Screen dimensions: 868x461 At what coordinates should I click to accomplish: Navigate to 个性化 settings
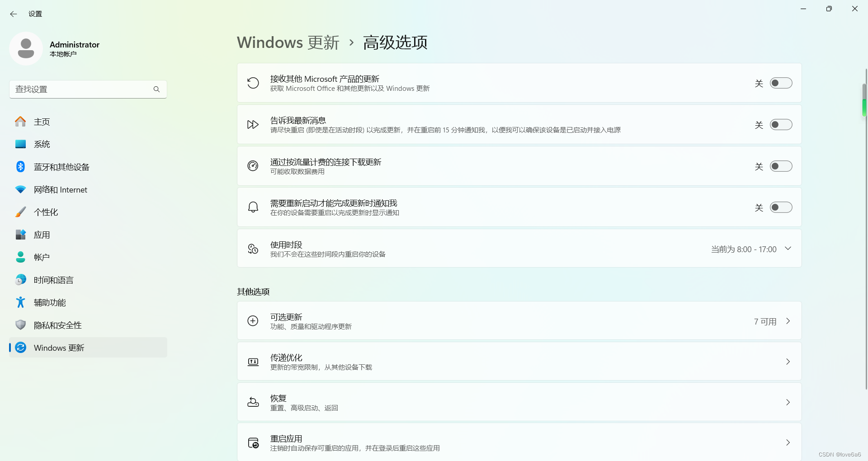(88, 212)
